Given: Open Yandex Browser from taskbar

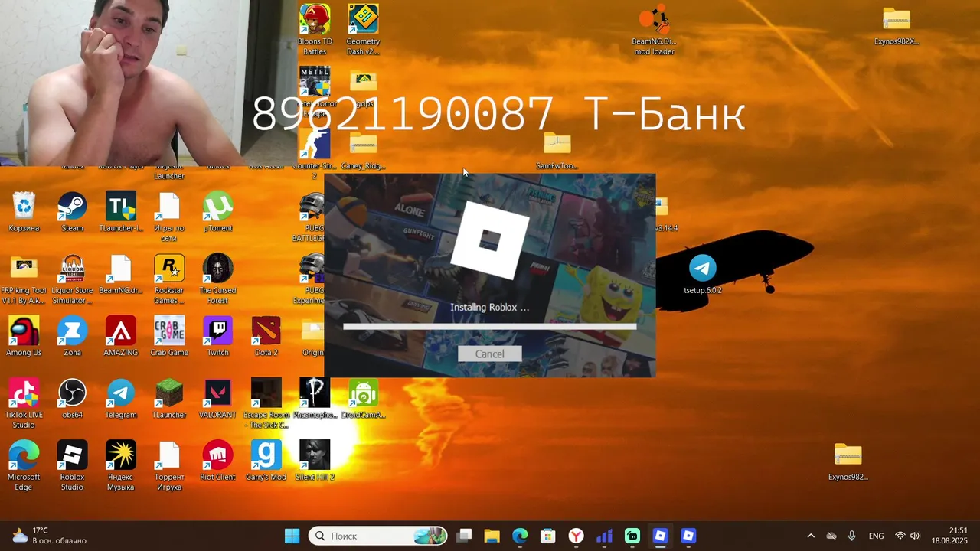Looking at the screenshot, I should point(576,536).
